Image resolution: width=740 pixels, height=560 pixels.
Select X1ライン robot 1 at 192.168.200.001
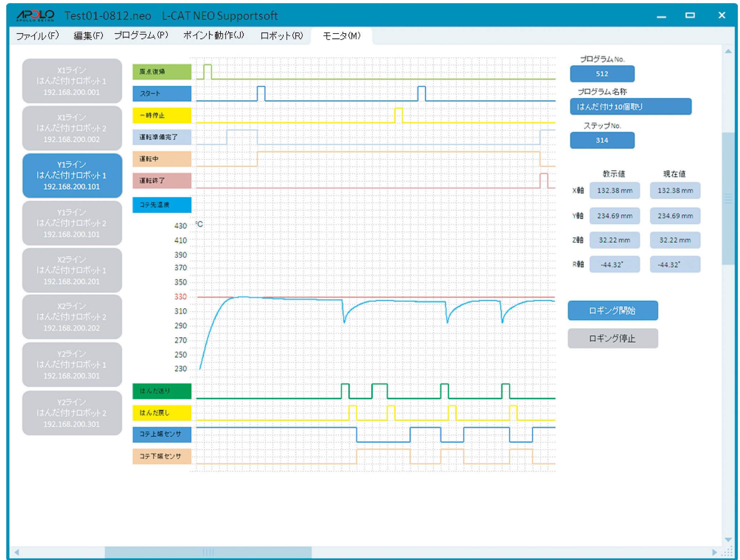(x=72, y=81)
